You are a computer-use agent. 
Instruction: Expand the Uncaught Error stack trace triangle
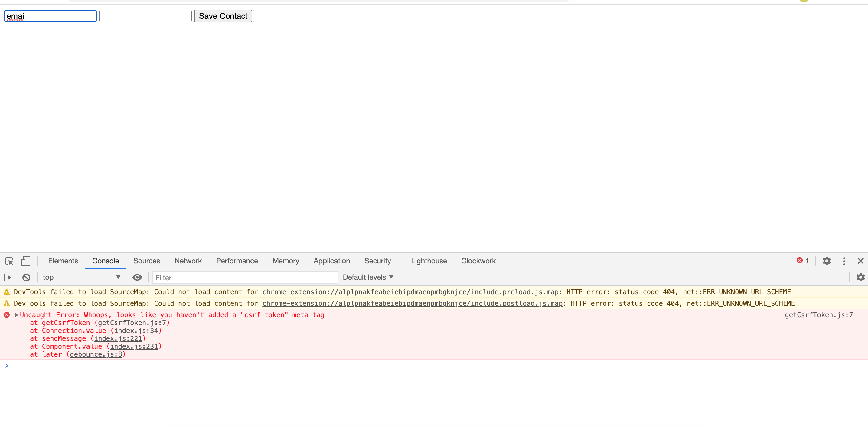16,315
